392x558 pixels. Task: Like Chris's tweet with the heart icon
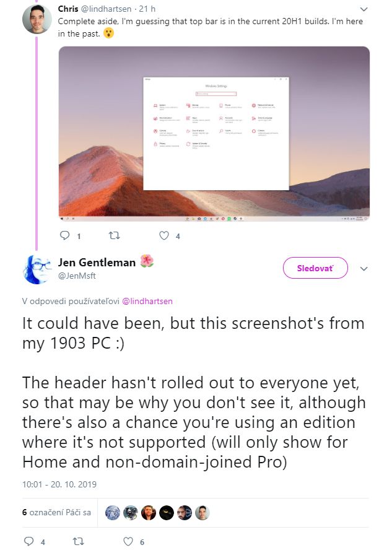click(164, 235)
